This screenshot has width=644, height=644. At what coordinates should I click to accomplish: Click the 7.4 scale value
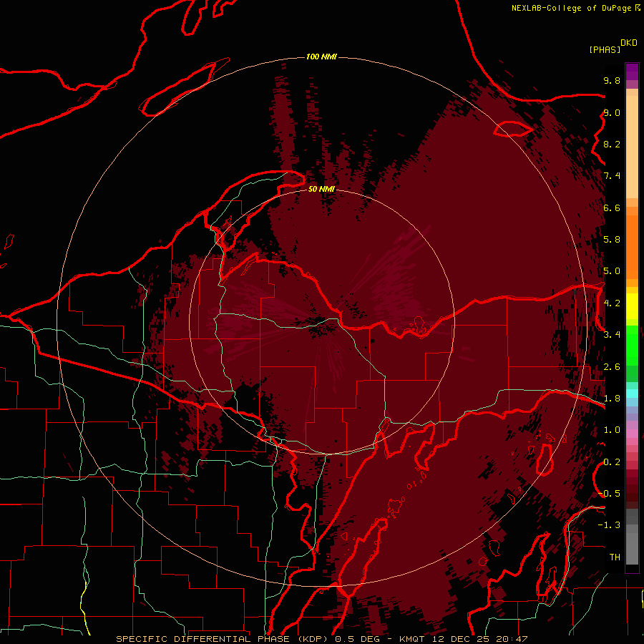(612, 176)
